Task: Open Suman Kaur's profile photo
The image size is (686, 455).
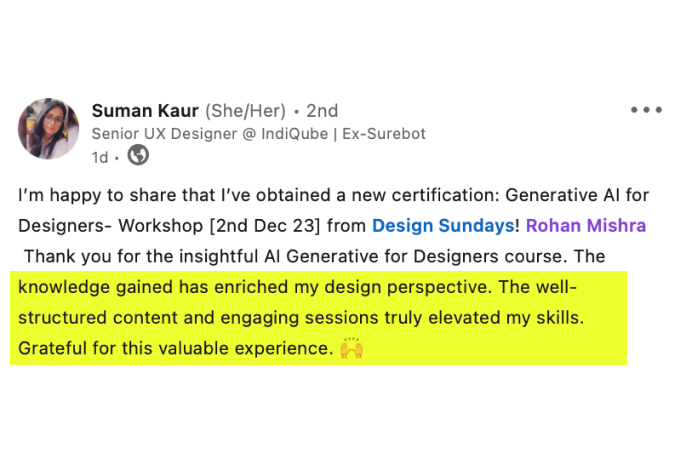Action: pos(48,128)
